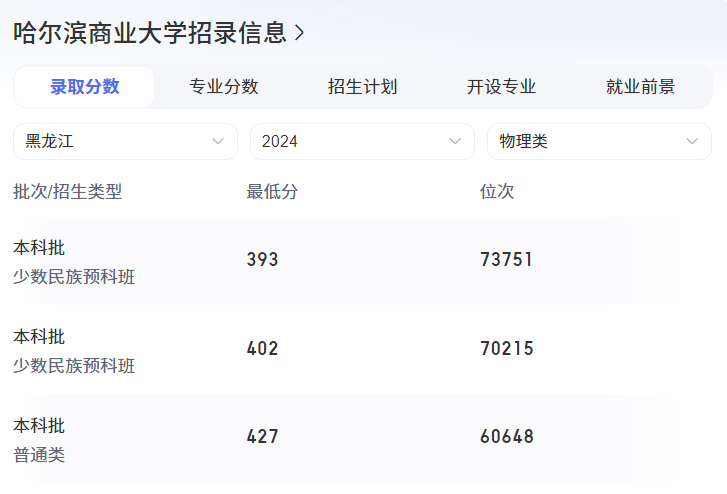727x494 pixels.
Task: Select the 录取分数 tab
Action: (84, 87)
